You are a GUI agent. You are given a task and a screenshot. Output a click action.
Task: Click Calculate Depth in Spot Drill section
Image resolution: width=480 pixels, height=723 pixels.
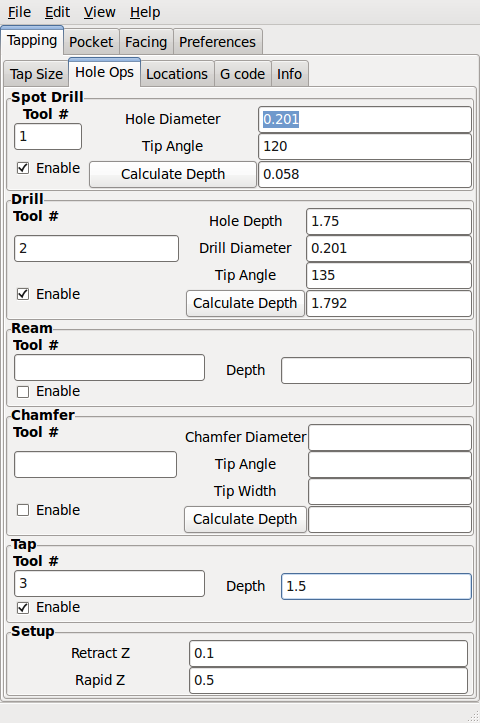(173, 174)
